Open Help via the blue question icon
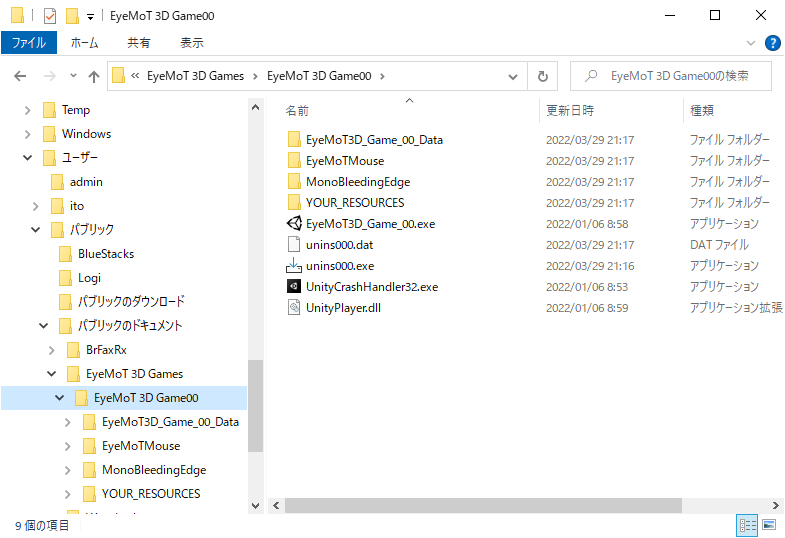Image resolution: width=785 pixels, height=538 pixels. click(772, 43)
